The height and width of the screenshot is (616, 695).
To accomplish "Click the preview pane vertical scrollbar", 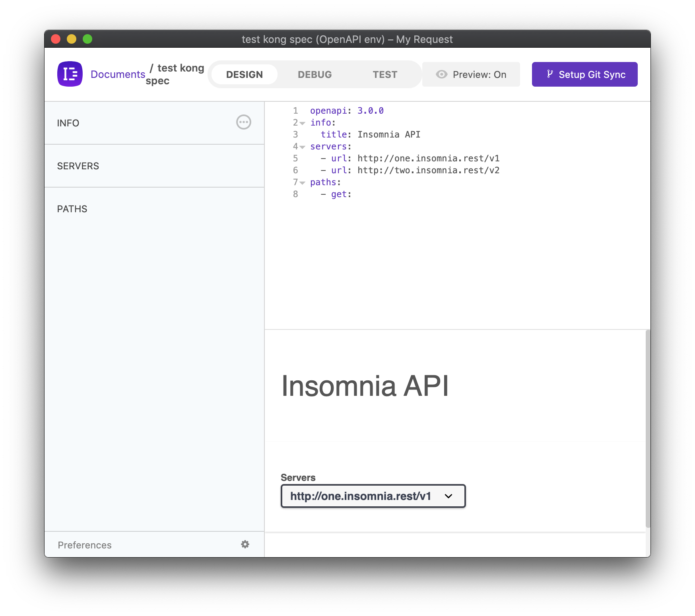I will (648, 428).
